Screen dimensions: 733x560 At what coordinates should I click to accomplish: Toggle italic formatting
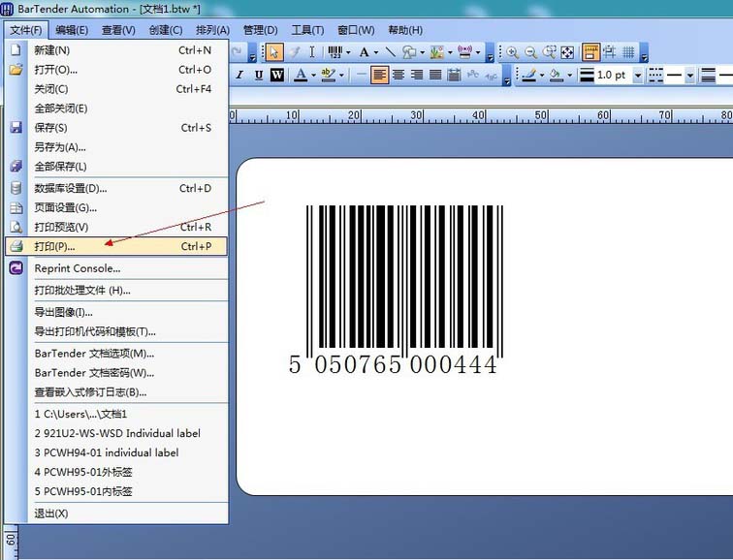(x=239, y=75)
